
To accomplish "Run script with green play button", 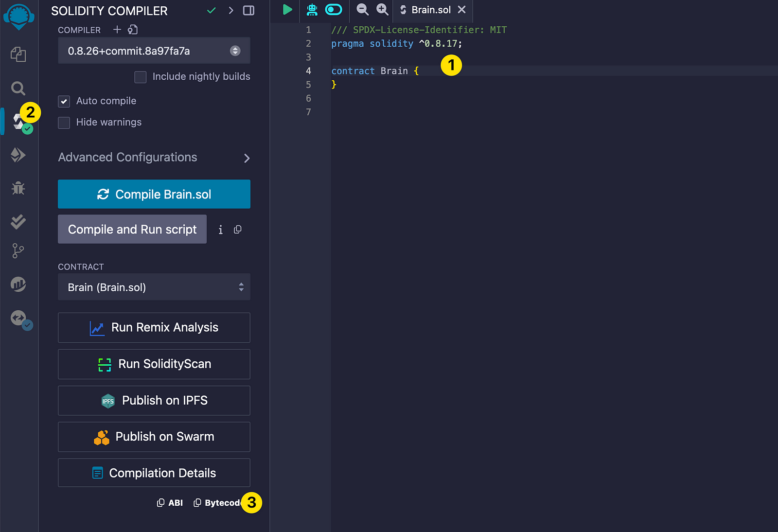I will pos(287,9).
